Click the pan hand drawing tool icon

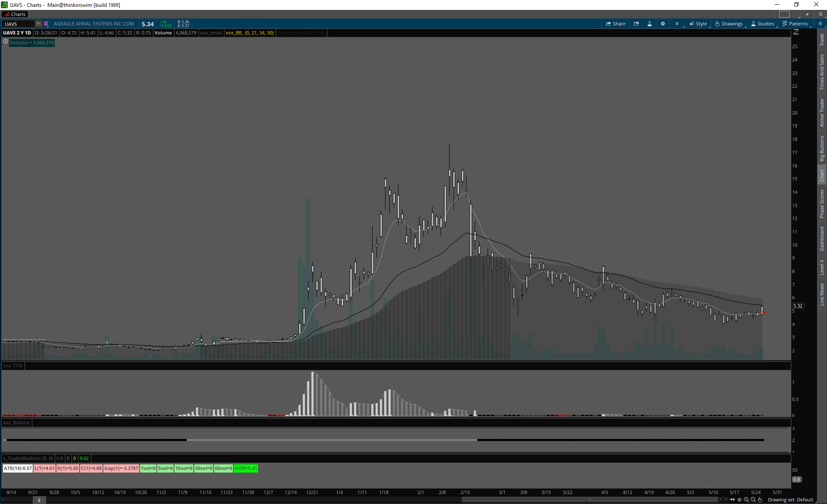point(760,500)
